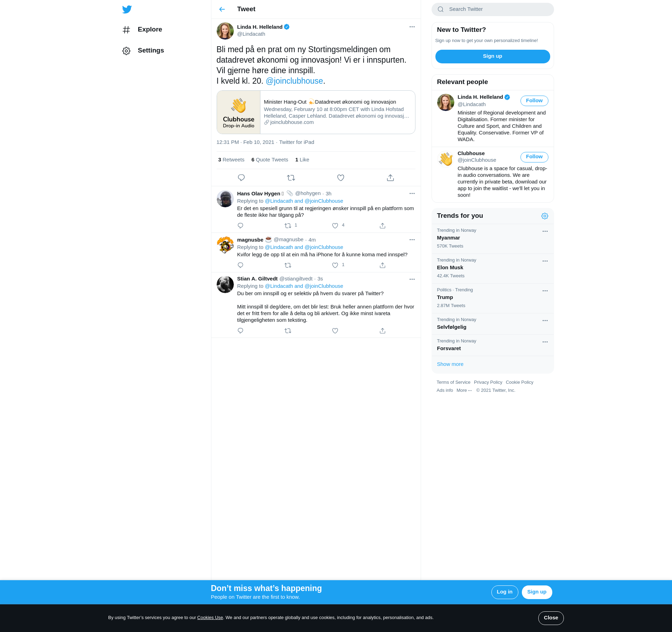This screenshot has width=672, height=632.
Task: Open more options on Hans Olav Hygen's reply
Action: coord(412,193)
